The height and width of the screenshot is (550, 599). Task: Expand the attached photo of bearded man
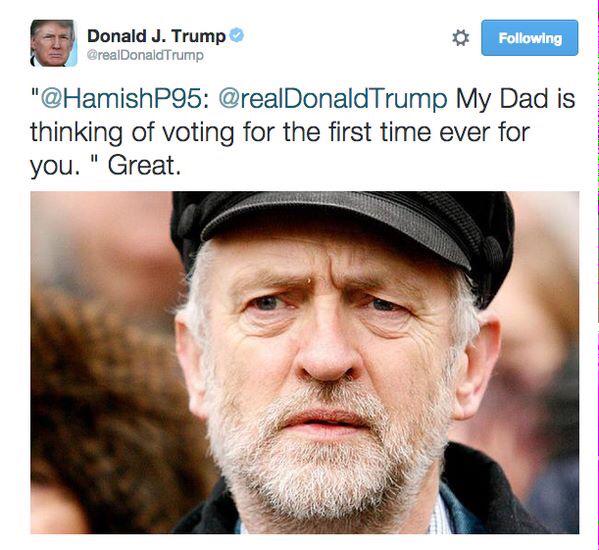(x=305, y=362)
